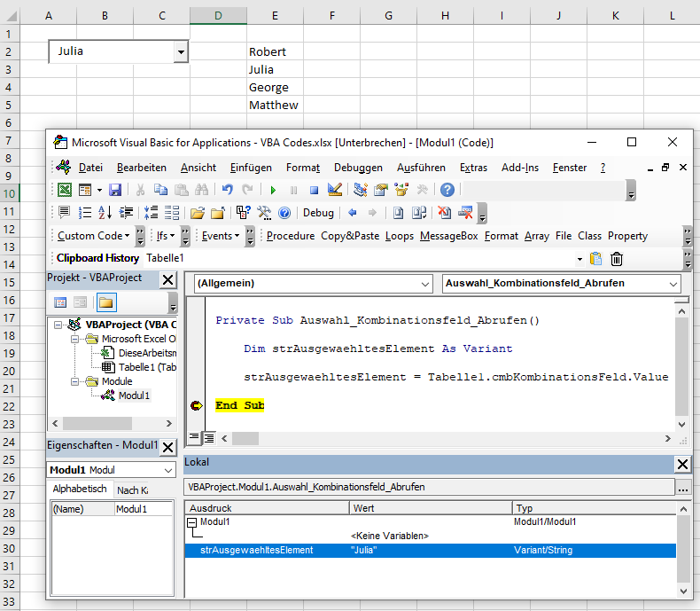Click the hammer and wrench tools icon
The height and width of the screenshot is (611, 700).
pos(264,213)
